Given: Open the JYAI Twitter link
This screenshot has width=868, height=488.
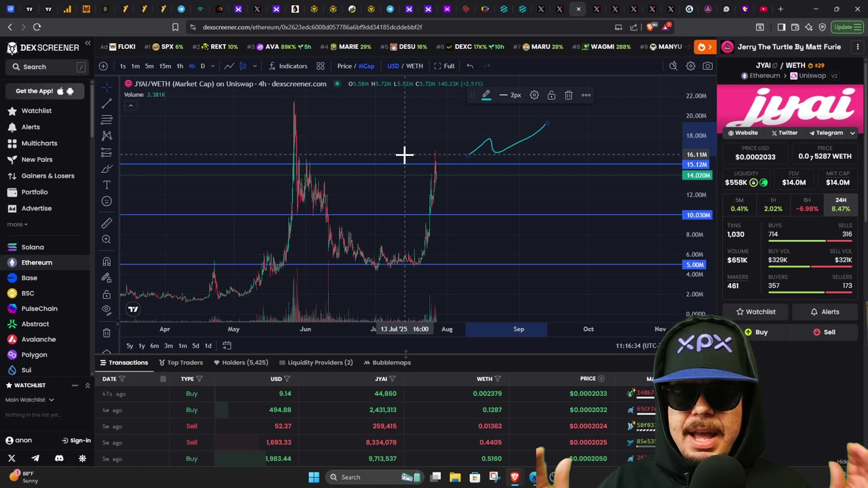Looking at the screenshot, I should tap(784, 133).
